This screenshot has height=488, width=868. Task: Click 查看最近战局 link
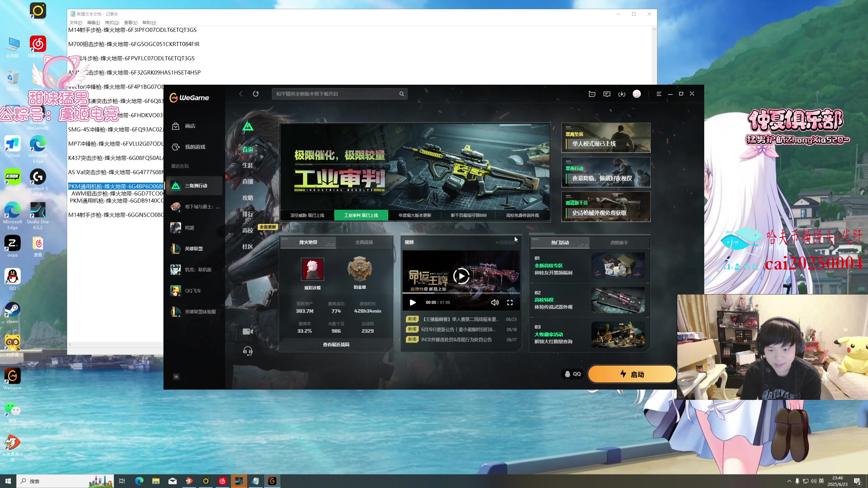pyautogui.click(x=336, y=345)
